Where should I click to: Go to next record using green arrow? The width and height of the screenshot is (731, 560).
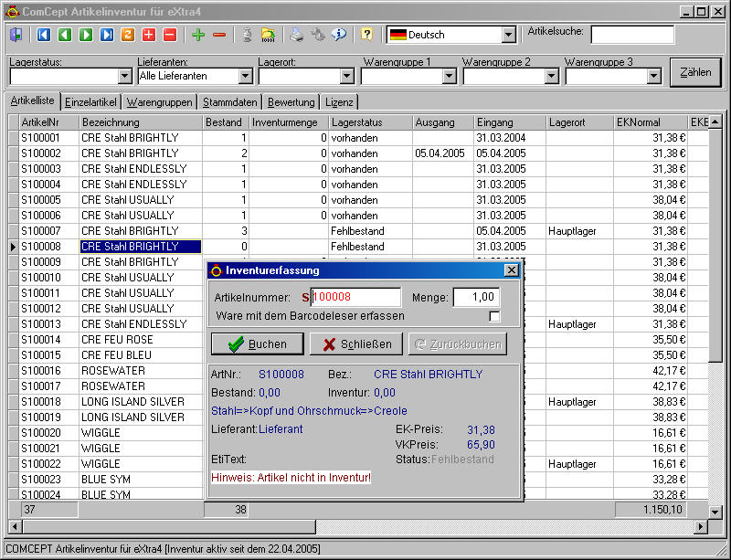86,35
